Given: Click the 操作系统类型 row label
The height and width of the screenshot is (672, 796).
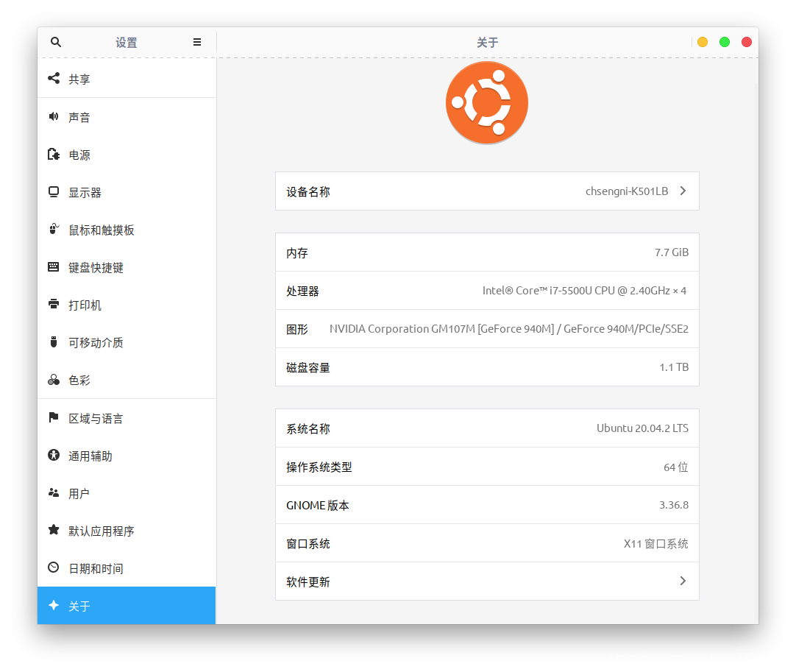Looking at the screenshot, I should pos(319,467).
